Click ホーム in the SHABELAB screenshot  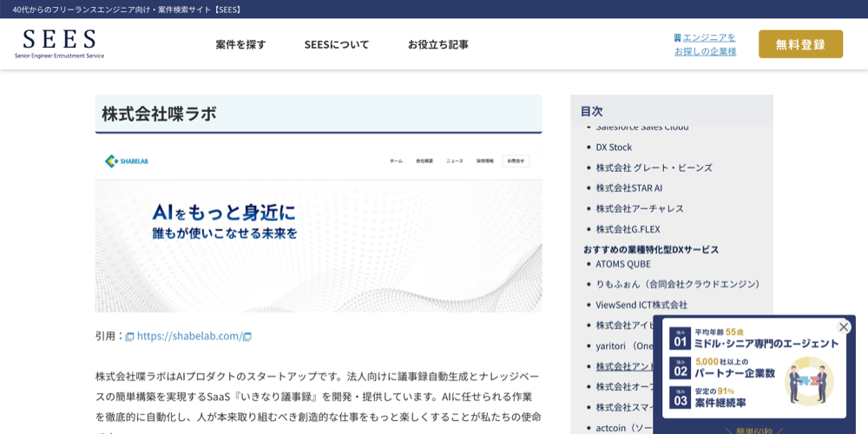click(x=396, y=161)
